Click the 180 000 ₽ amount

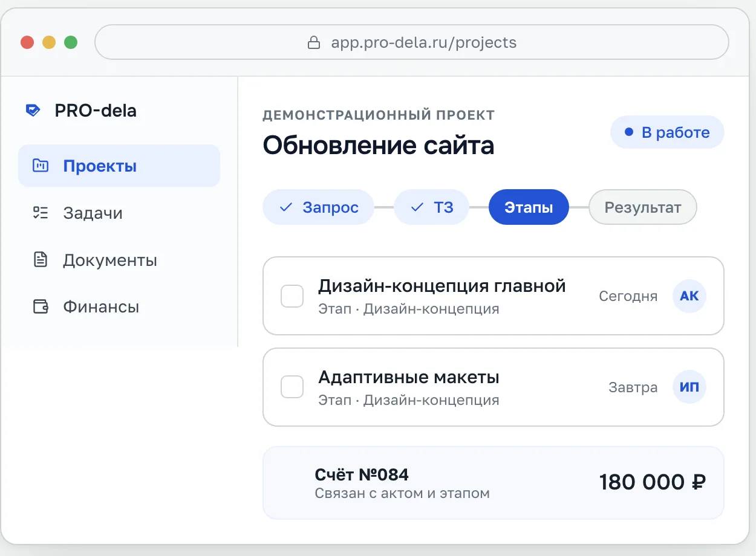653,482
